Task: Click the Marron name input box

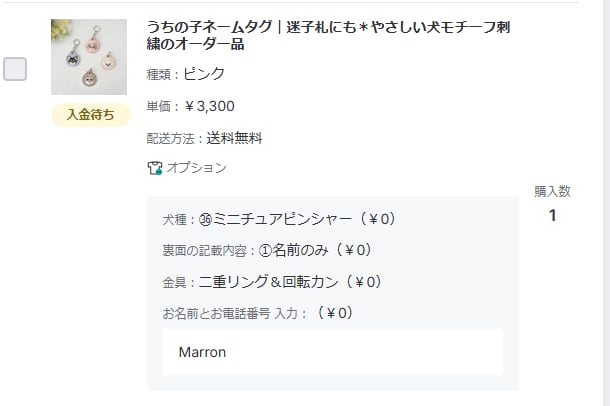Action: click(332, 352)
